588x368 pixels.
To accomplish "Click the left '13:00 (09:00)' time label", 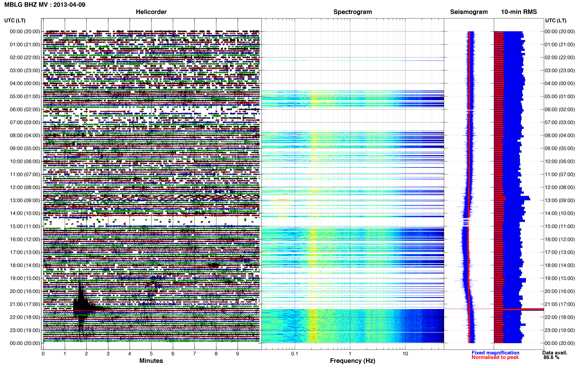I will 25,200.
